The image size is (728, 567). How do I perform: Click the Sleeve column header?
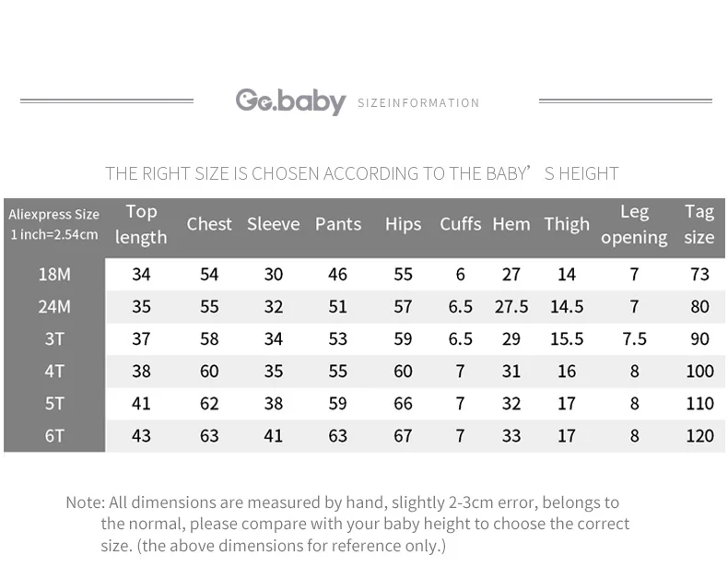coord(273,224)
